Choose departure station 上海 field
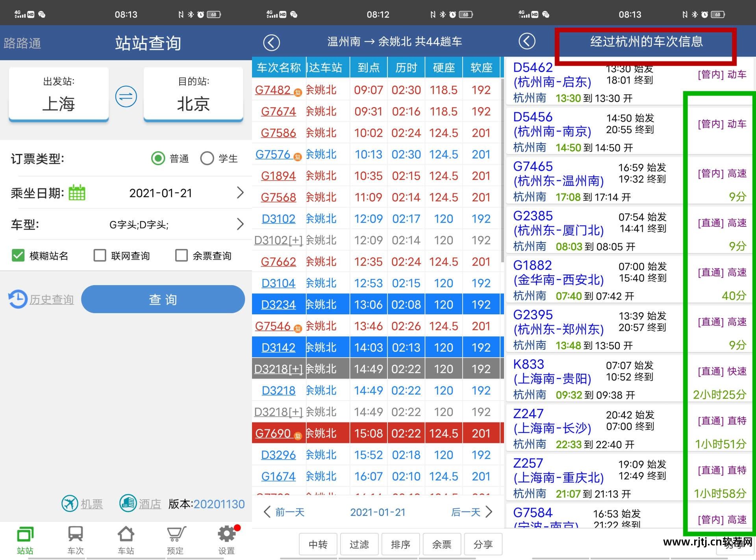756x560 pixels. [x=59, y=94]
